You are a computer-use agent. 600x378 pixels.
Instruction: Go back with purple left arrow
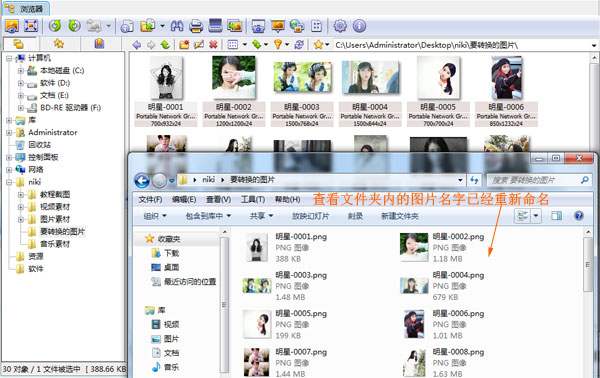[x=137, y=45]
